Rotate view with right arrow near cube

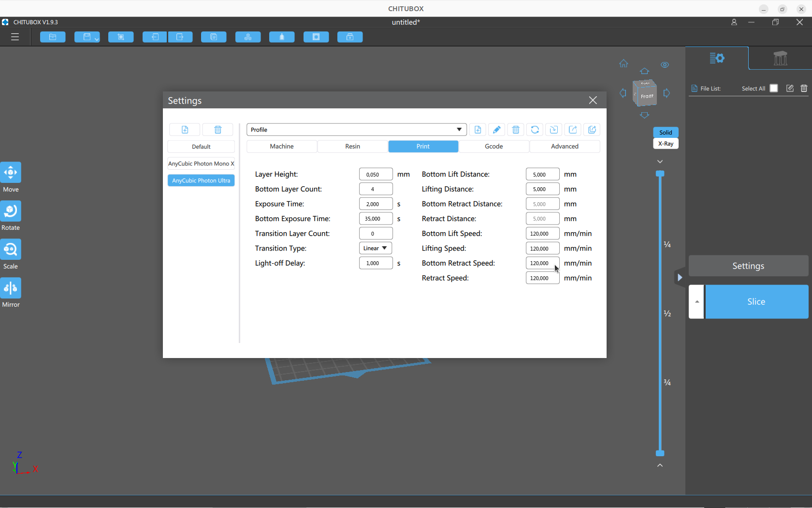coord(667,93)
